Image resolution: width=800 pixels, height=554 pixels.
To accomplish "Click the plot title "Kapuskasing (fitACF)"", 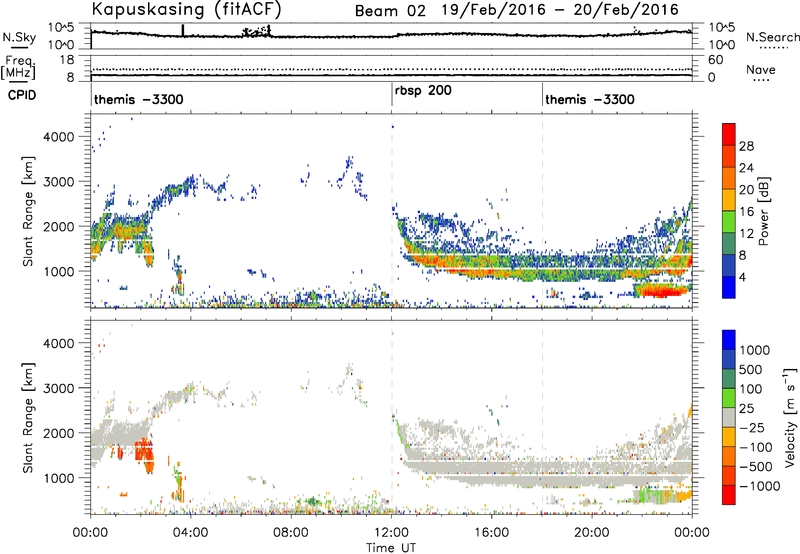I will coord(186,9).
